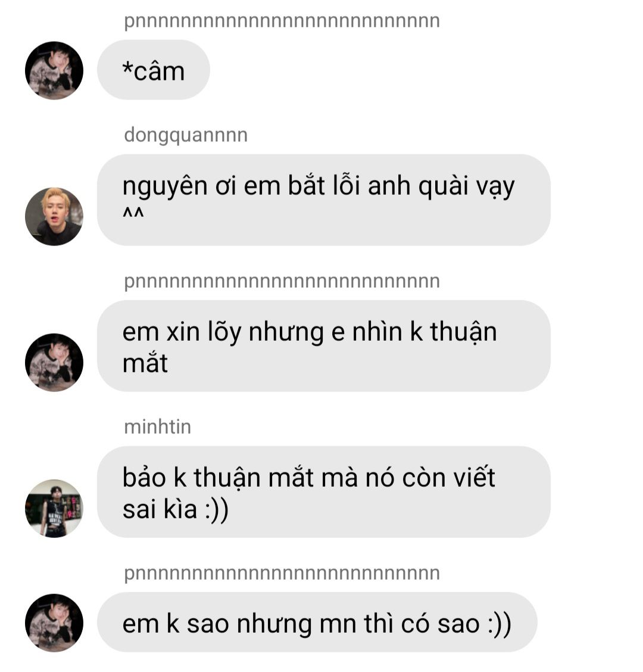Open the dongquannnn username label

(x=186, y=135)
